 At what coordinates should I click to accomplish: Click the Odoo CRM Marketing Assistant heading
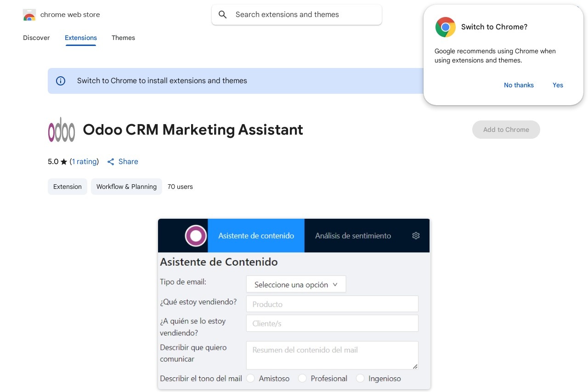(193, 130)
